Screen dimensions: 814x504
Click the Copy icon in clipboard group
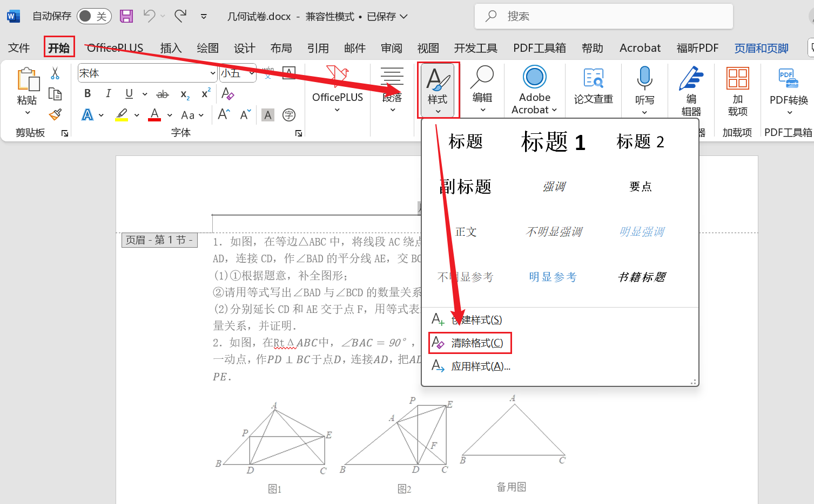point(55,94)
